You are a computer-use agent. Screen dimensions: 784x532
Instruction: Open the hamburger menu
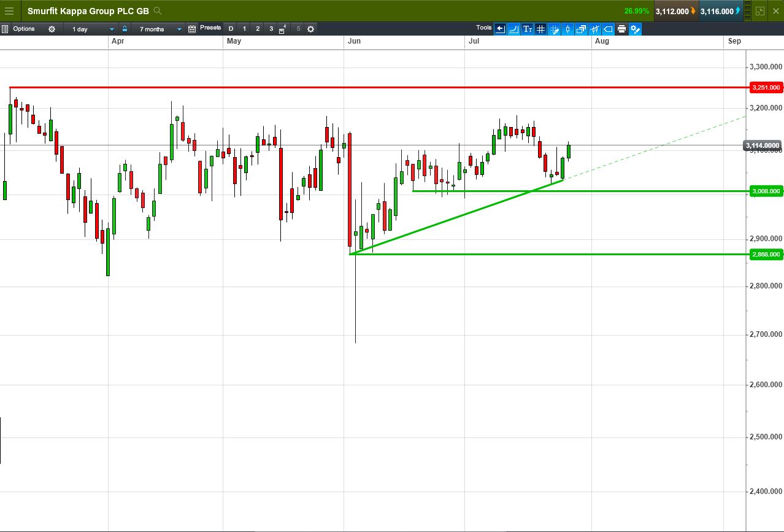(9, 11)
